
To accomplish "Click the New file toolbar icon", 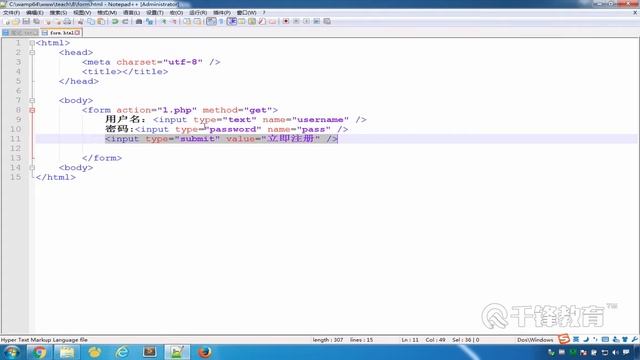I will coord(7,21).
